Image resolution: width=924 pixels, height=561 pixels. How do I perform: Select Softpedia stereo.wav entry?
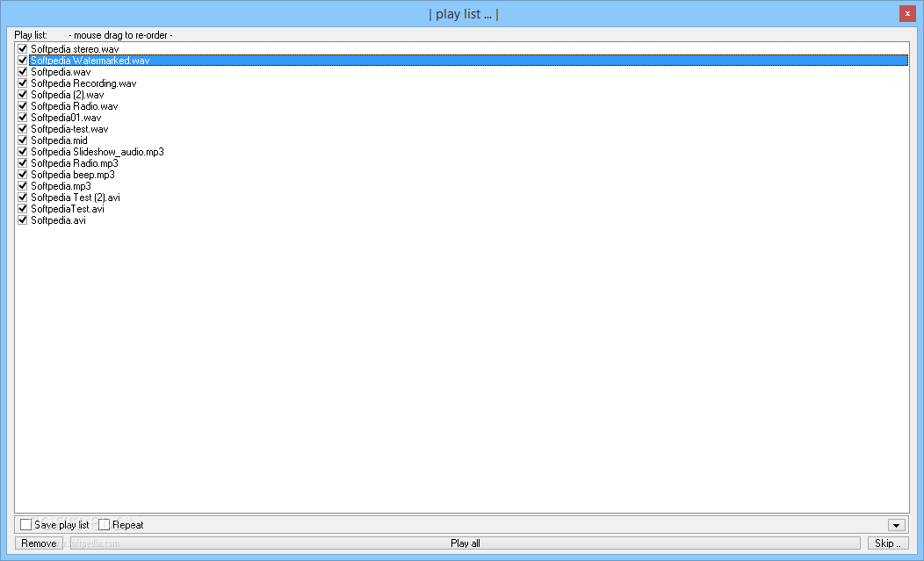click(x=75, y=49)
